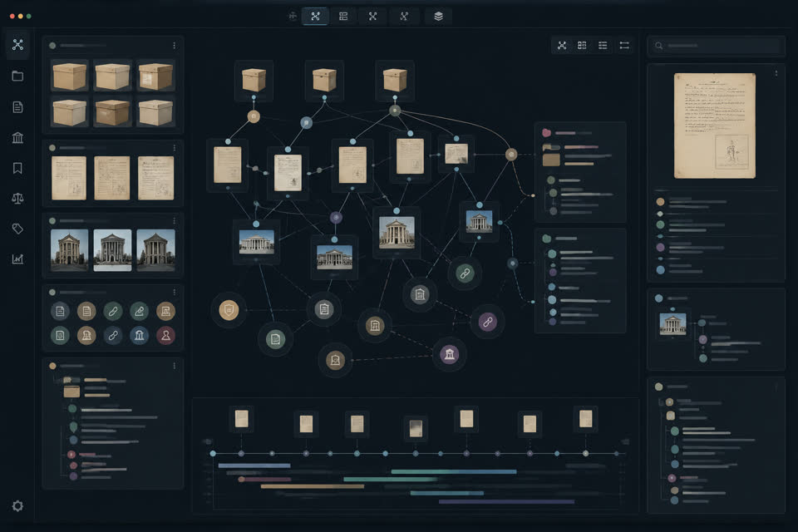Select the layers stack icon in top toolbar
Image resolution: width=798 pixels, height=532 pixels.
(438, 17)
